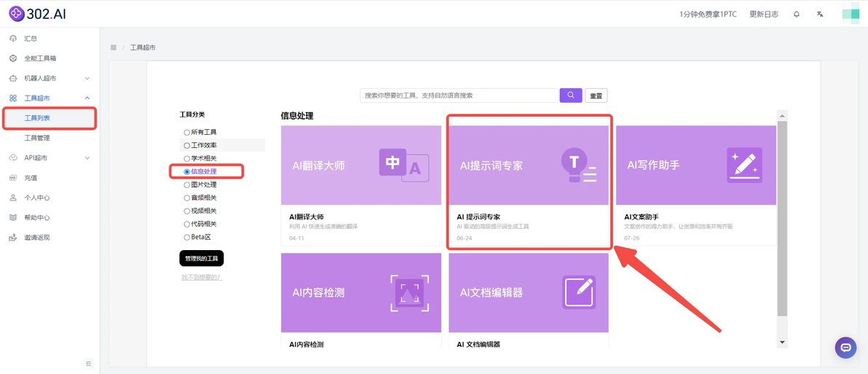Click the 管理我的工具 black button
Image resolution: width=868 pixels, height=374 pixels.
202,258
